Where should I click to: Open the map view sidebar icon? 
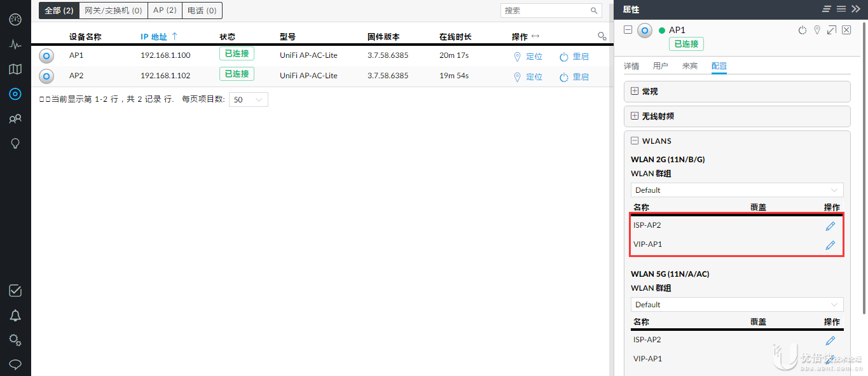14,69
